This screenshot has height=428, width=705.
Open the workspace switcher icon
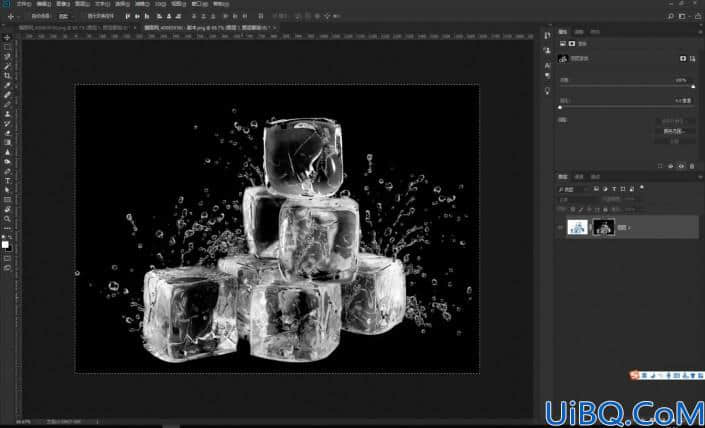point(682,16)
